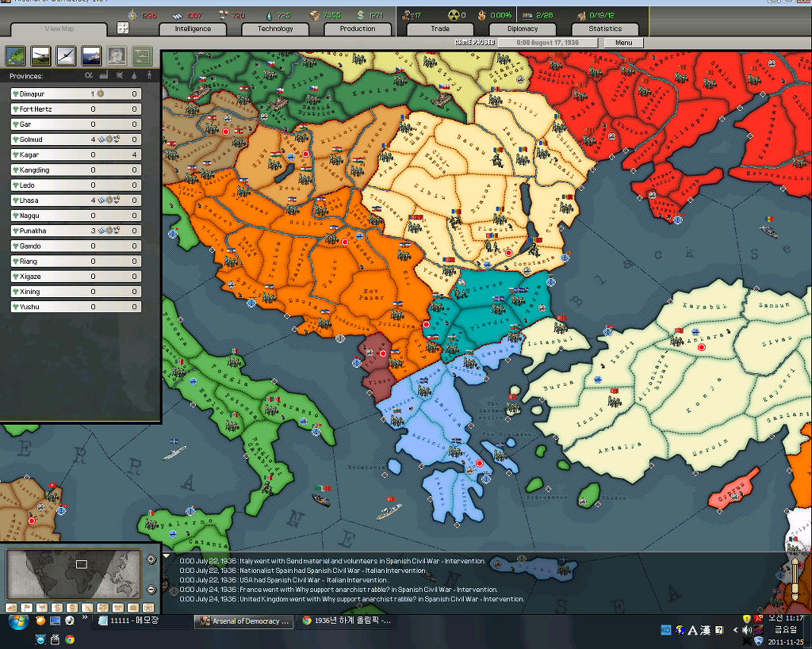Click the KO language indicator in the tray

click(666, 630)
